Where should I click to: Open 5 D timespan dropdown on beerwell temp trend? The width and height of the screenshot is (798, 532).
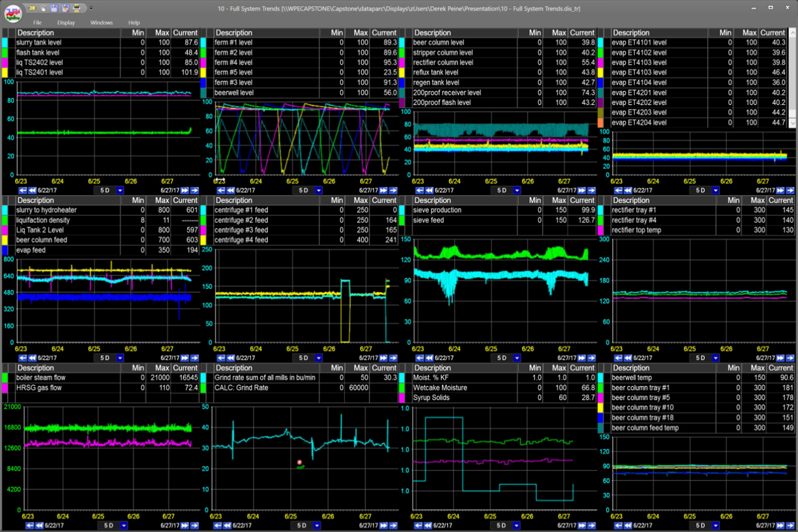[x=715, y=525]
